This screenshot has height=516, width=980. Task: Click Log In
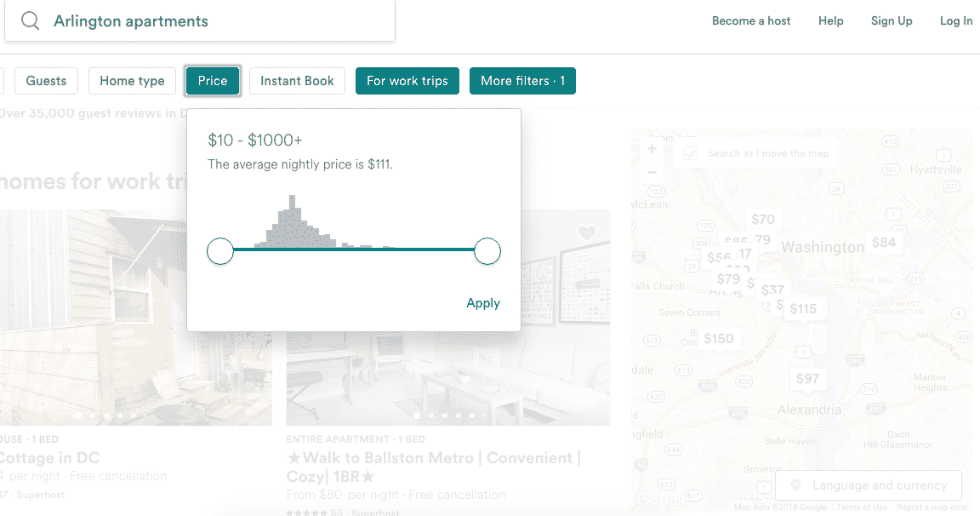[956, 20]
